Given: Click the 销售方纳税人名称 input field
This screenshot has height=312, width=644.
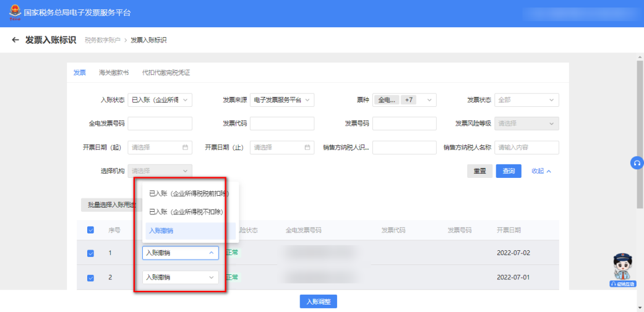Looking at the screenshot, I should 527,147.
